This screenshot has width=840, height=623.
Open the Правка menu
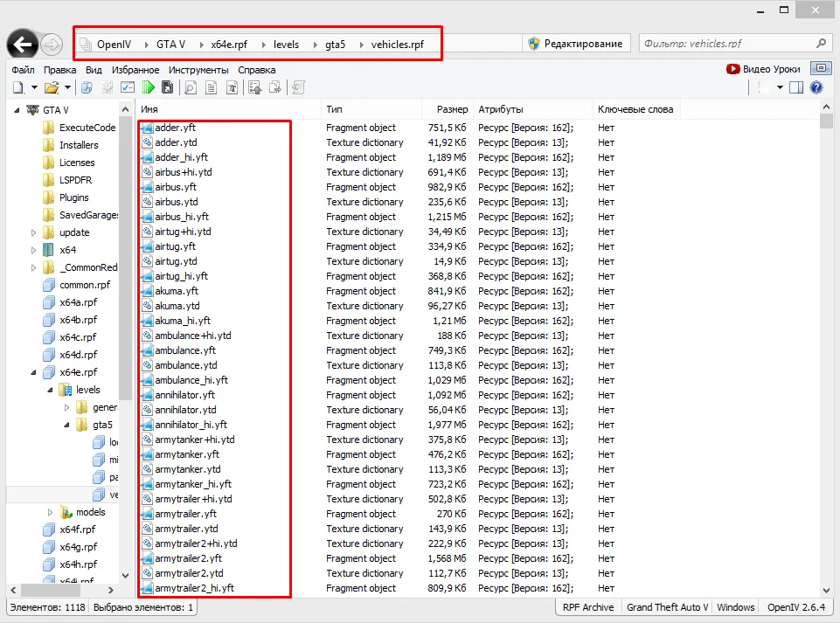point(60,70)
